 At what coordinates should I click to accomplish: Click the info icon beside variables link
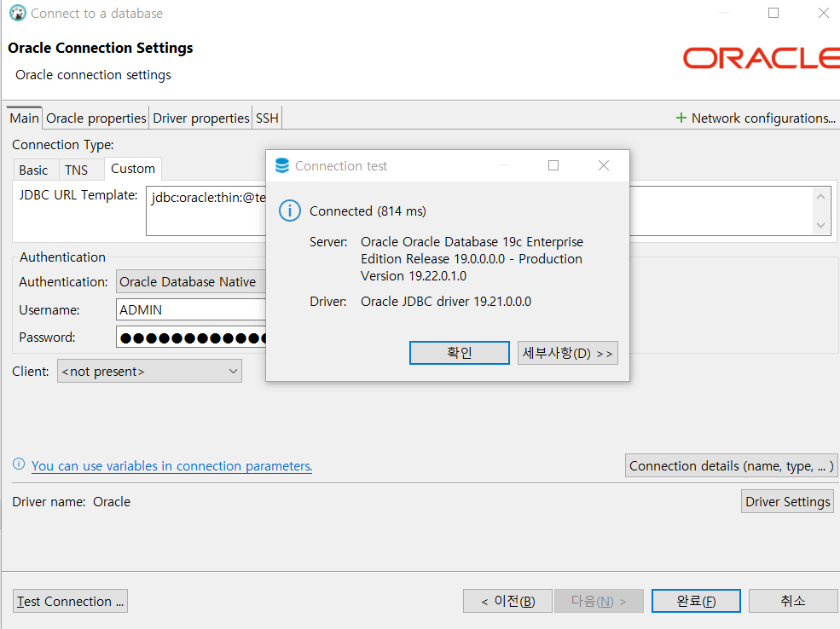[19, 465]
